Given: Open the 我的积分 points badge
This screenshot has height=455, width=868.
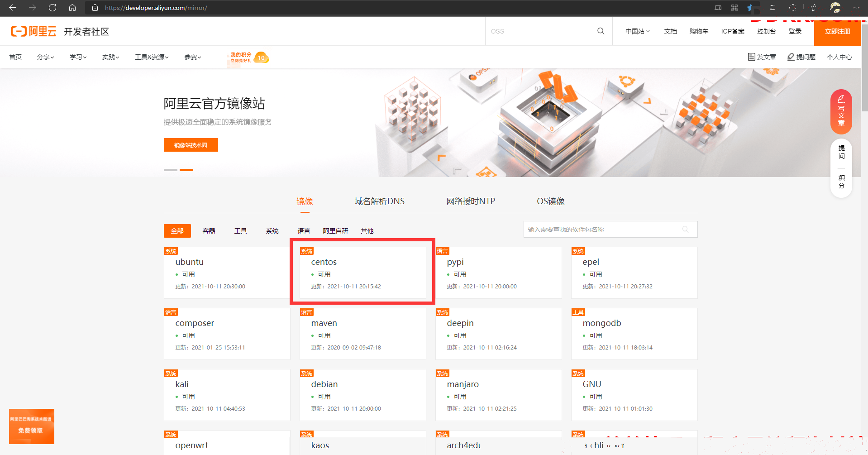Looking at the screenshot, I should coord(248,57).
